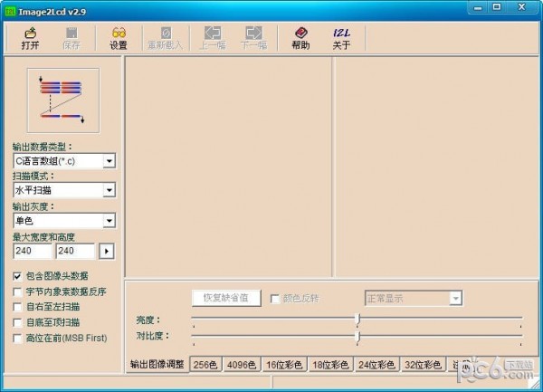Switch to 4096色 tab
The height and width of the screenshot is (392, 543).
(x=242, y=365)
